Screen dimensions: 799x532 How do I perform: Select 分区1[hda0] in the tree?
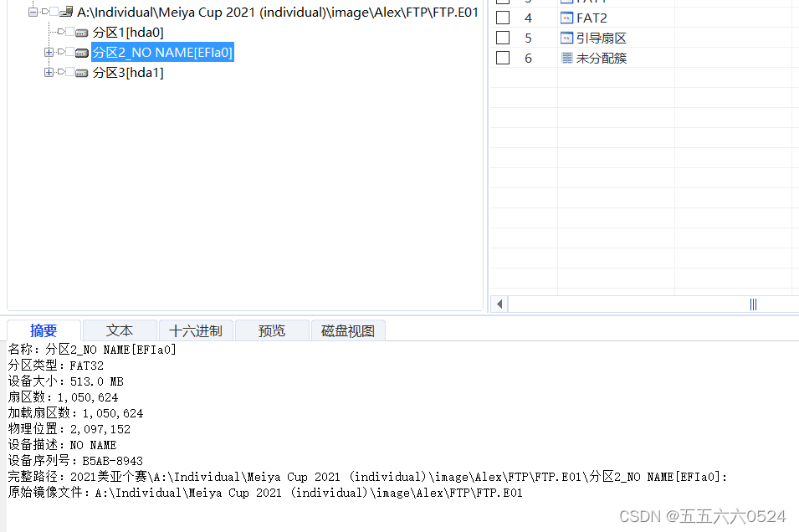128,33
